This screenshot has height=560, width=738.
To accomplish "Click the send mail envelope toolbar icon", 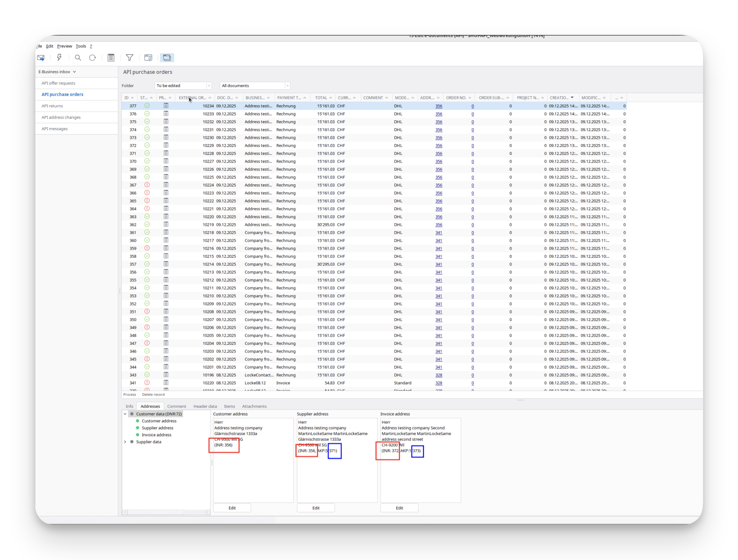I will tap(41, 58).
